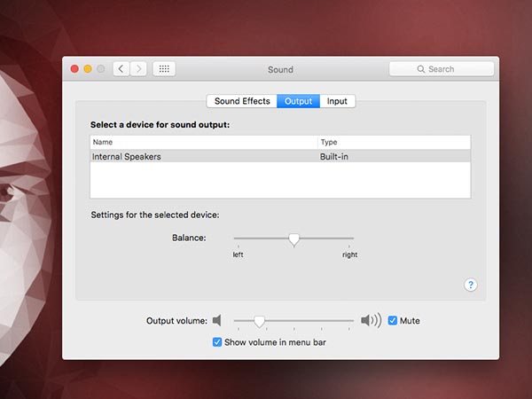Image resolution: width=532 pixels, height=399 pixels.
Task: Switch to the Sound Effects tab
Action: (x=241, y=101)
